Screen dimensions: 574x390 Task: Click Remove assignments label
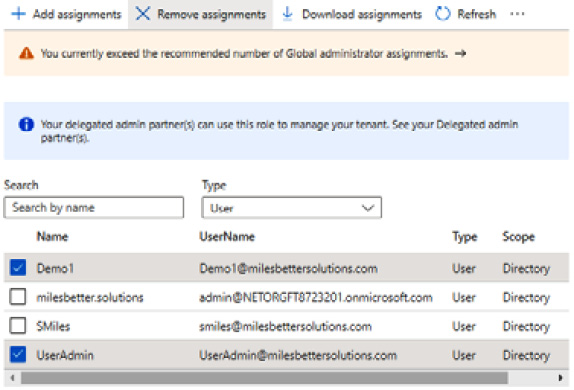pos(212,14)
